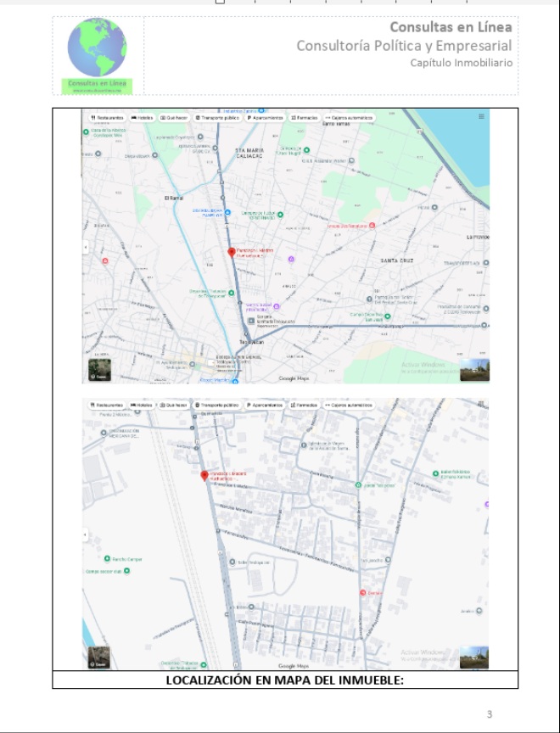Select the Cajeros automáticos chip in the upper map
The height and width of the screenshot is (733, 560).
point(348,118)
